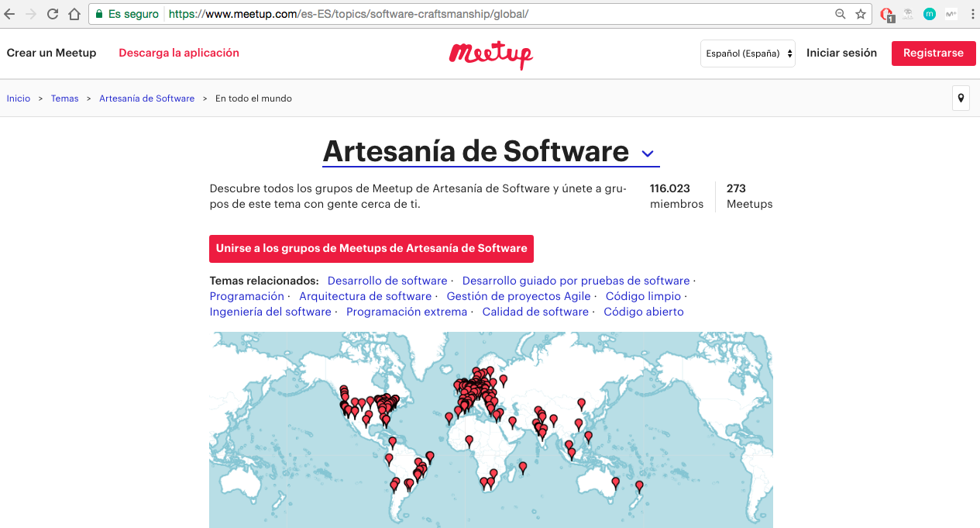Open the Español (España) language dropdown
The image size is (980, 528).
point(748,53)
